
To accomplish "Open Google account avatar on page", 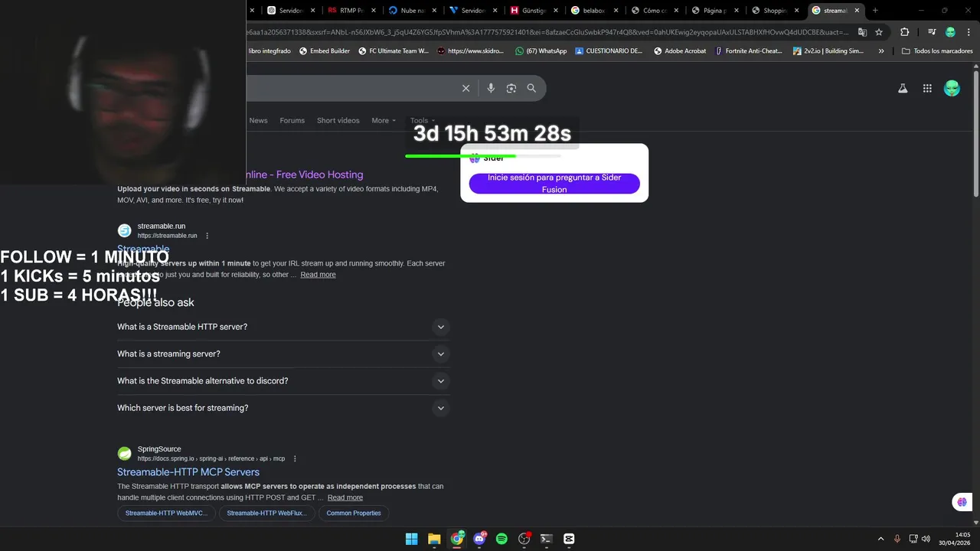I will point(952,89).
